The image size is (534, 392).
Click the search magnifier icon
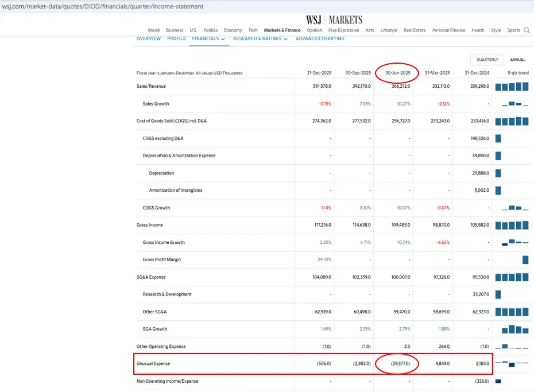coord(527,30)
